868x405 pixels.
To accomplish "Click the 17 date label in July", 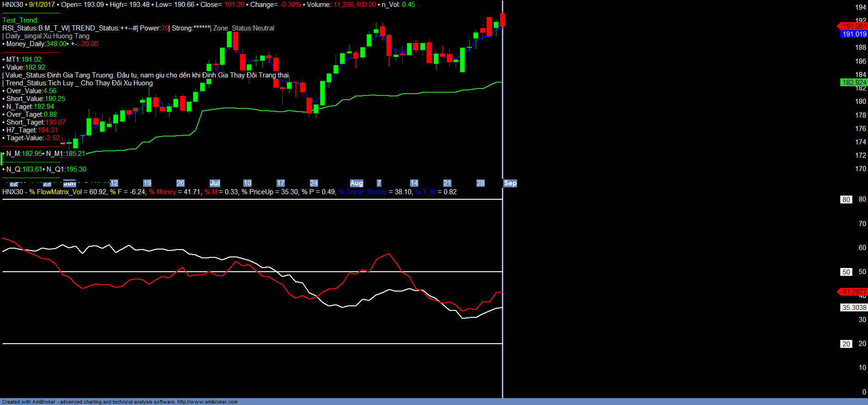I will coord(281,183).
